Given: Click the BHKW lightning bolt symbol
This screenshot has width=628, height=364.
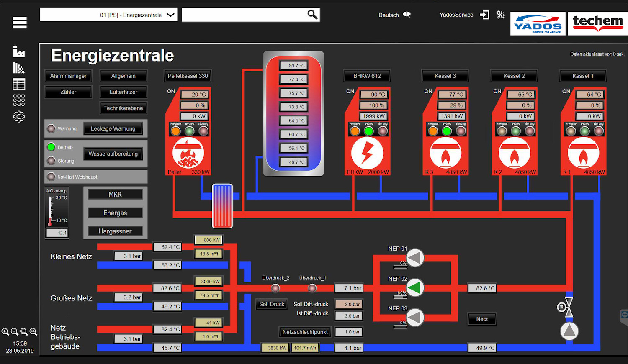Looking at the screenshot, I should click(367, 153).
